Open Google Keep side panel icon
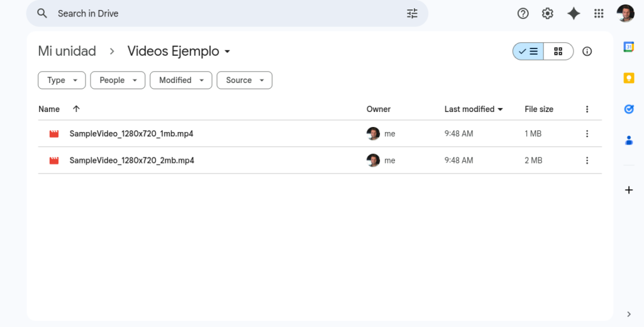 [x=629, y=77]
